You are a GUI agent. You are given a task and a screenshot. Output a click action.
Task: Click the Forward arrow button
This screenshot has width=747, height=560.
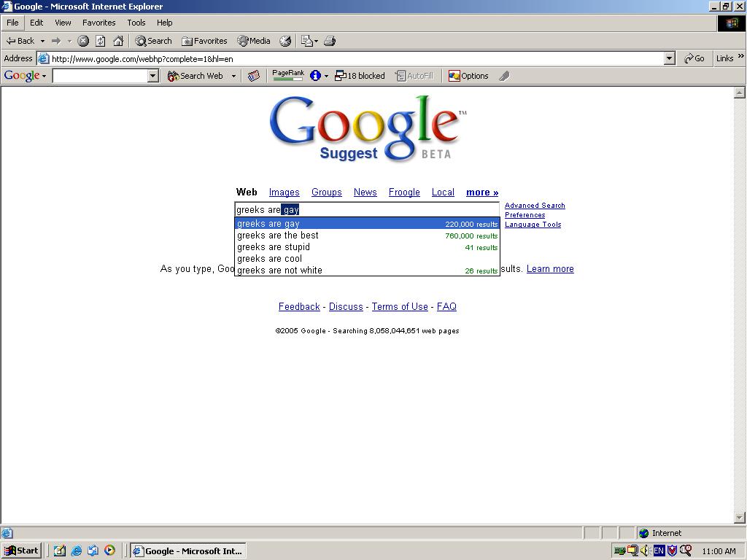click(55, 41)
